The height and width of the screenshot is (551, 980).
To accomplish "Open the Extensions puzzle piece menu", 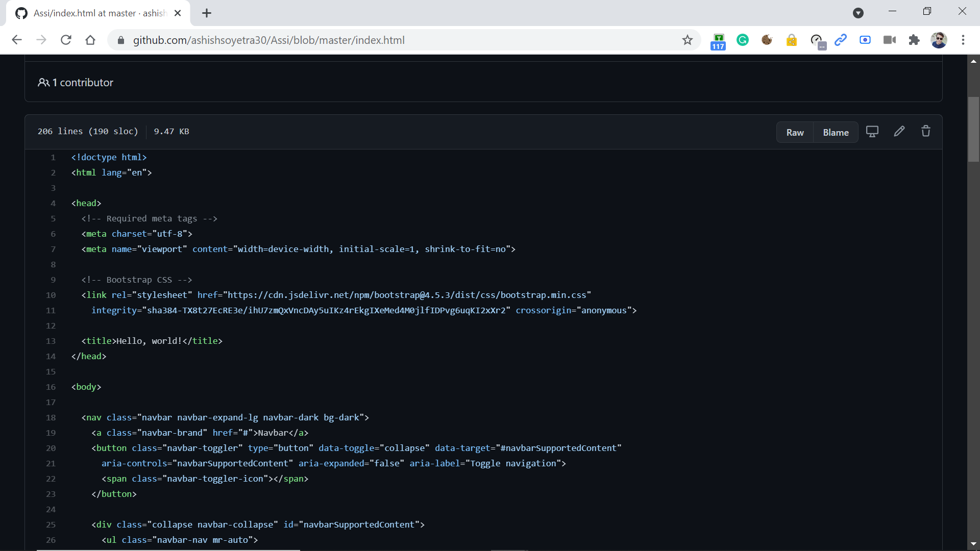I will [x=914, y=40].
